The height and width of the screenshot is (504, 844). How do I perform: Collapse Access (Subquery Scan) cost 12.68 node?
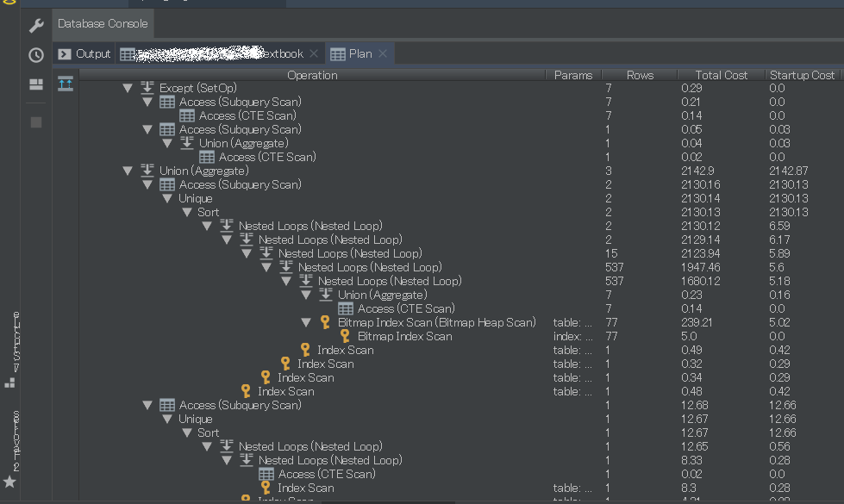tap(147, 406)
